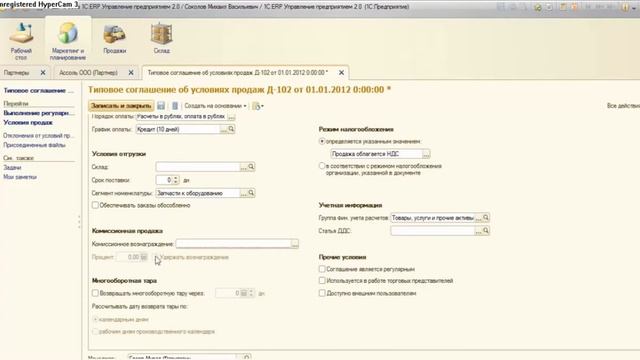The width and height of the screenshot is (640, 360).
Task: Click Типовое соглашение link in sidebar
Action: (x=38, y=91)
